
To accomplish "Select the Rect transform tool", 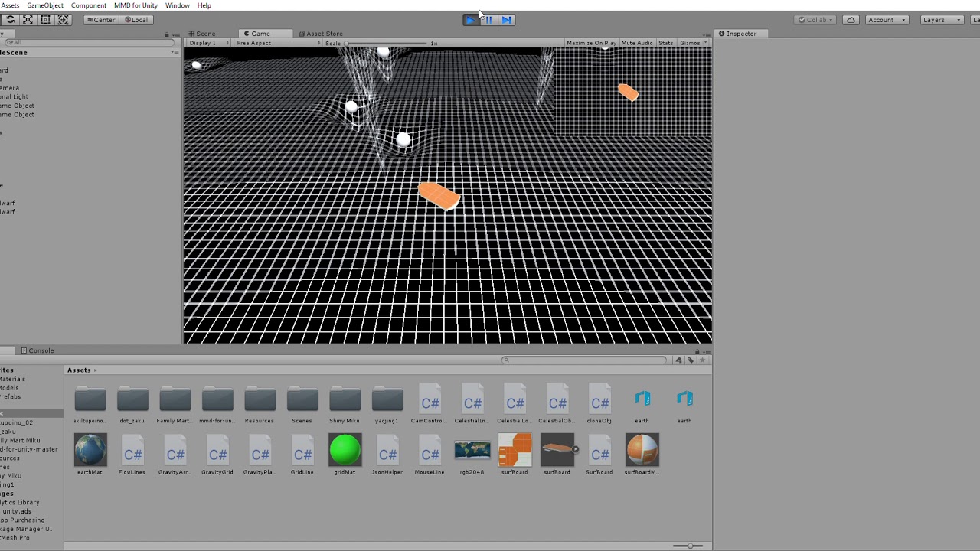I will [45, 20].
